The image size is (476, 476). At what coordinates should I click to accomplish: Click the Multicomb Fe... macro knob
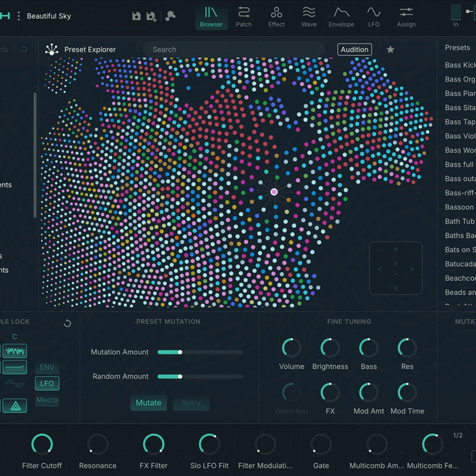coord(432,445)
